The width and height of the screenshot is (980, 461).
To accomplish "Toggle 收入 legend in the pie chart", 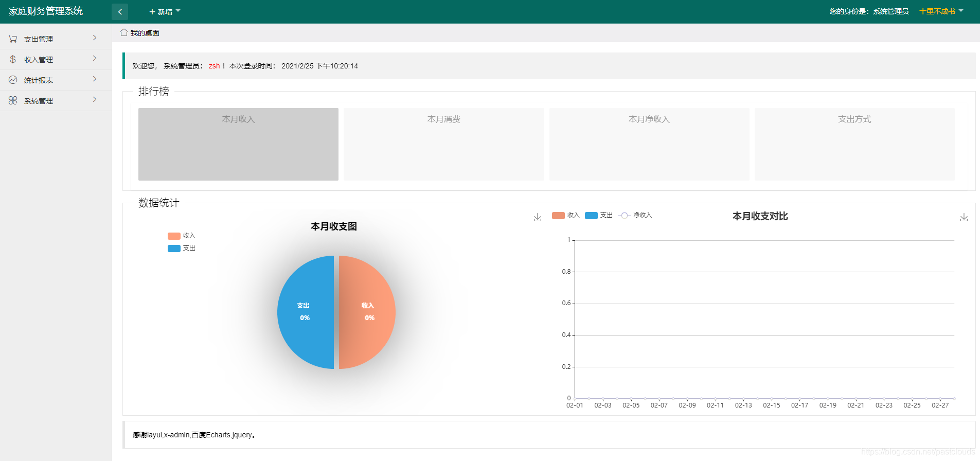I will pos(182,236).
